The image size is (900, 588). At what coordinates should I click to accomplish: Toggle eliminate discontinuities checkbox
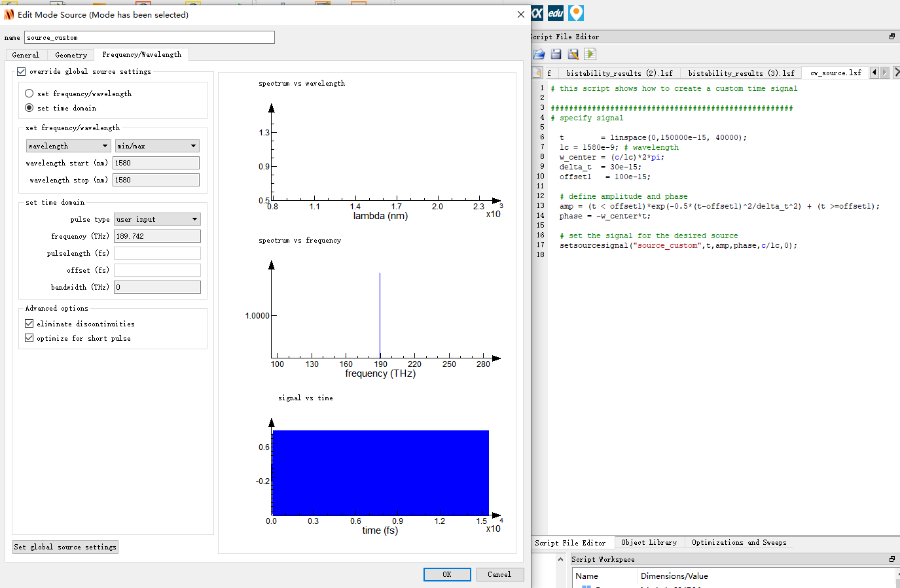click(29, 324)
